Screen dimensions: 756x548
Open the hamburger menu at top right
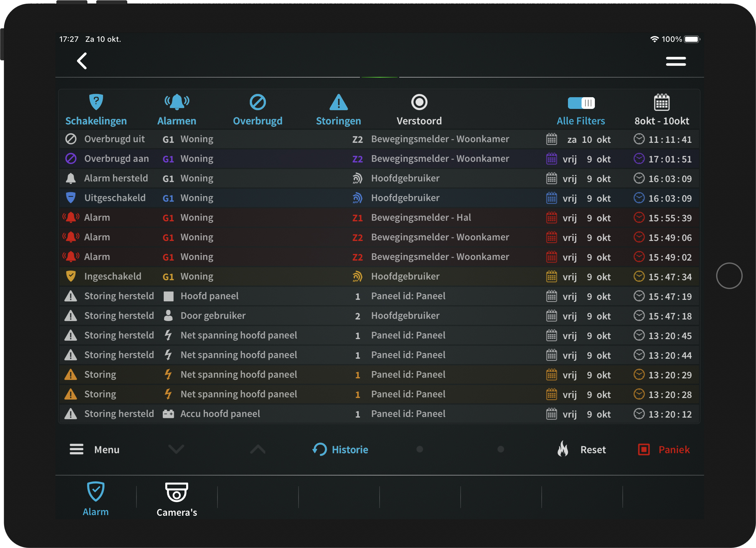[675, 61]
